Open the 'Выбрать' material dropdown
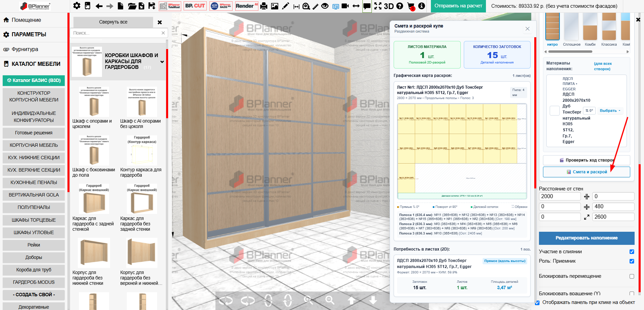The image size is (644, 310). [x=610, y=110]
